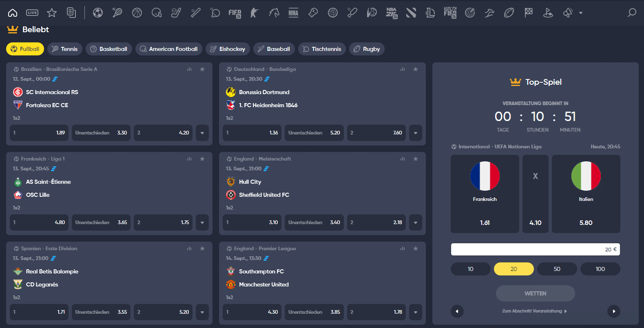Viewport: 644px width, 328px height.
Task: Show statistics for Hull City match
Action: [403, 159]
